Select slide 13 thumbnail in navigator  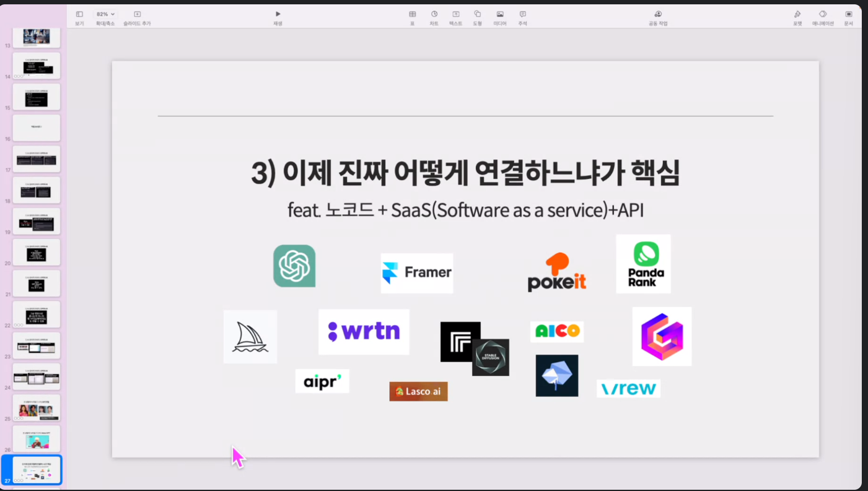[37, 38]
